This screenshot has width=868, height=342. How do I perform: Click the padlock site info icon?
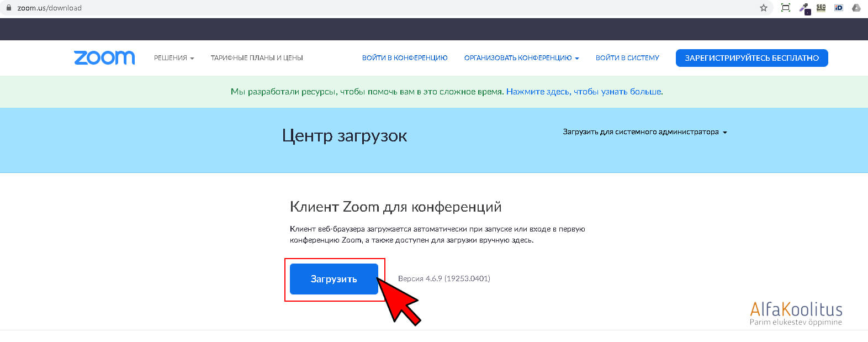coord(8,8)
